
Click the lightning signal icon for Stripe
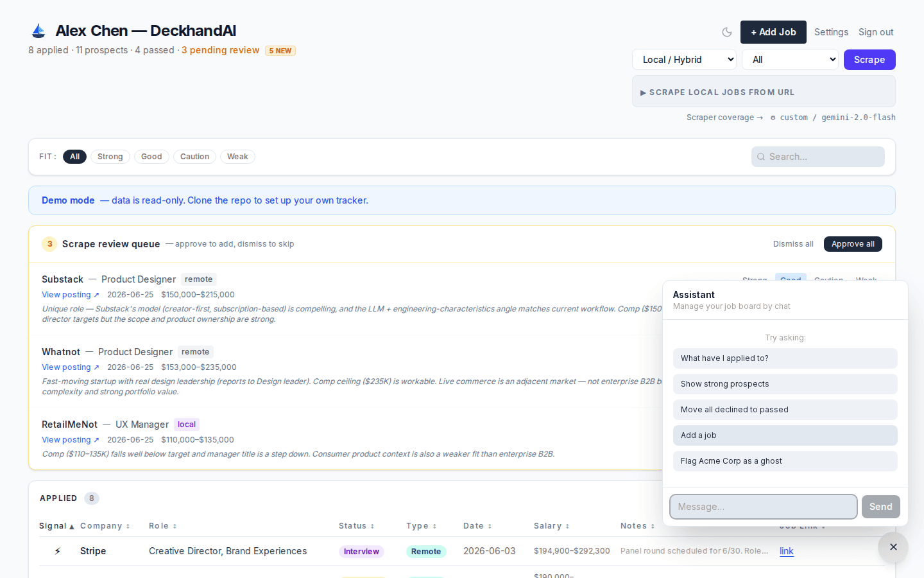58,551
